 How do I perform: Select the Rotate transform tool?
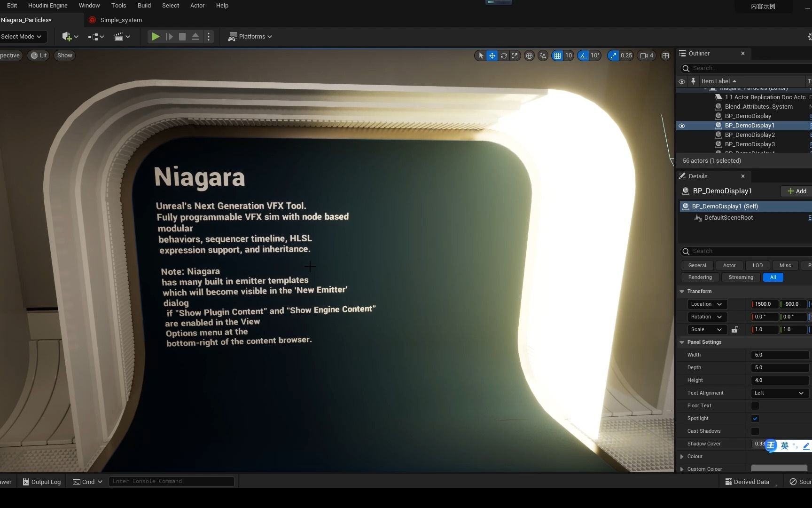click(x=503, y=56)
